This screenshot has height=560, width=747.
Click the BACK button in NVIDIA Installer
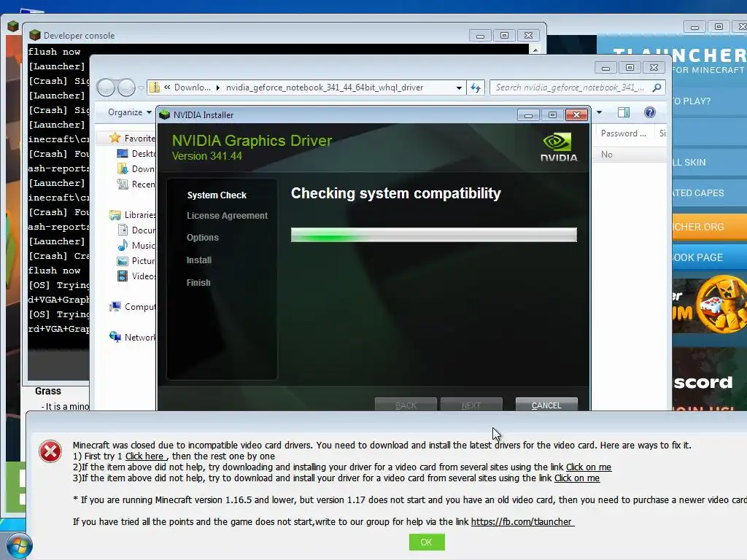[x=406, y=405]
